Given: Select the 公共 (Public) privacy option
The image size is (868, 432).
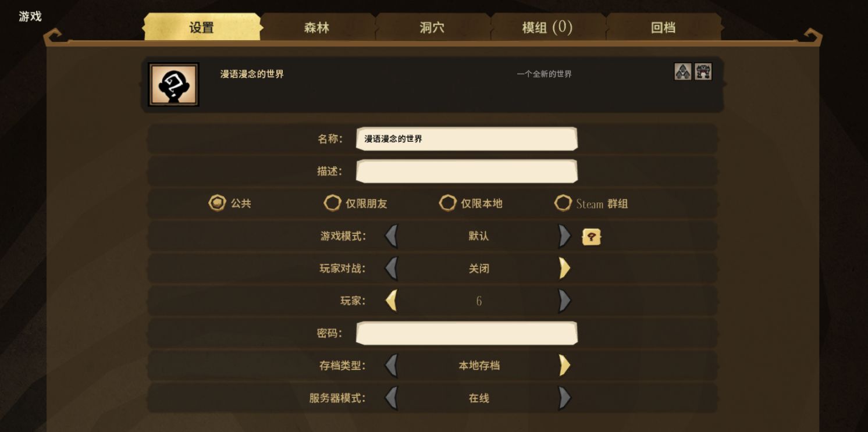Looking at the screenshot, I should pos(230,203).
